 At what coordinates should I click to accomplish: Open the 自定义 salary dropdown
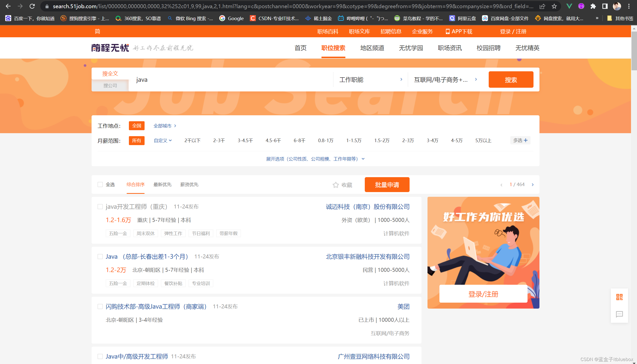point(162,140)
